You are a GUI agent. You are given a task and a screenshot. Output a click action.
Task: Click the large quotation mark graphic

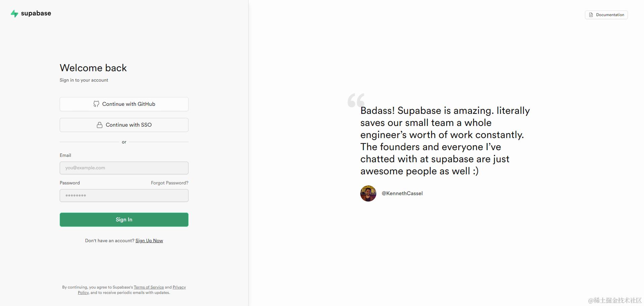tap(356, 100)
